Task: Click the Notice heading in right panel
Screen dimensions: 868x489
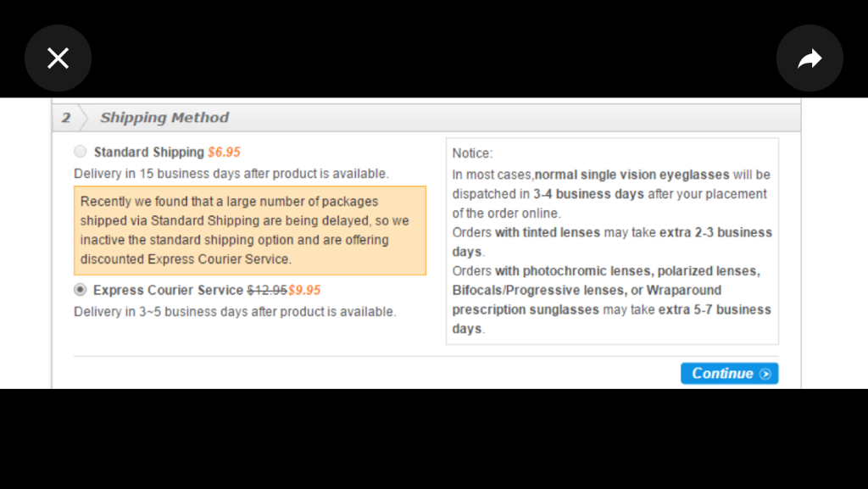Action: 472,153
